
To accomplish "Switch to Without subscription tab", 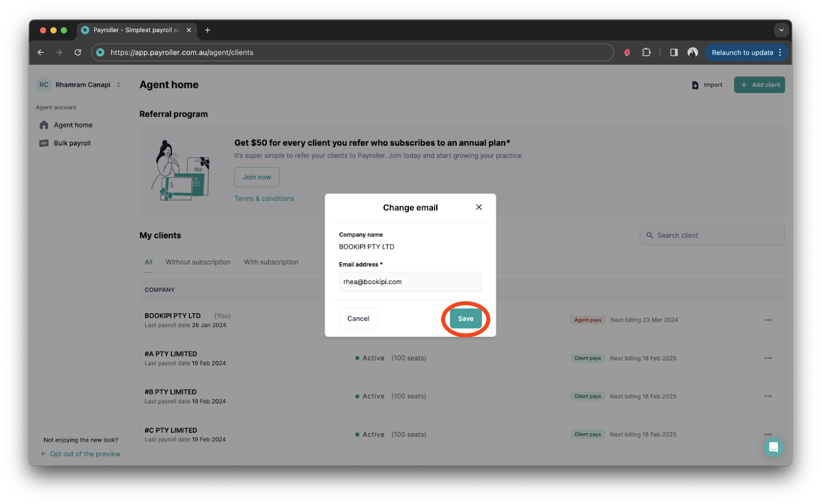I will coord(198,262).
